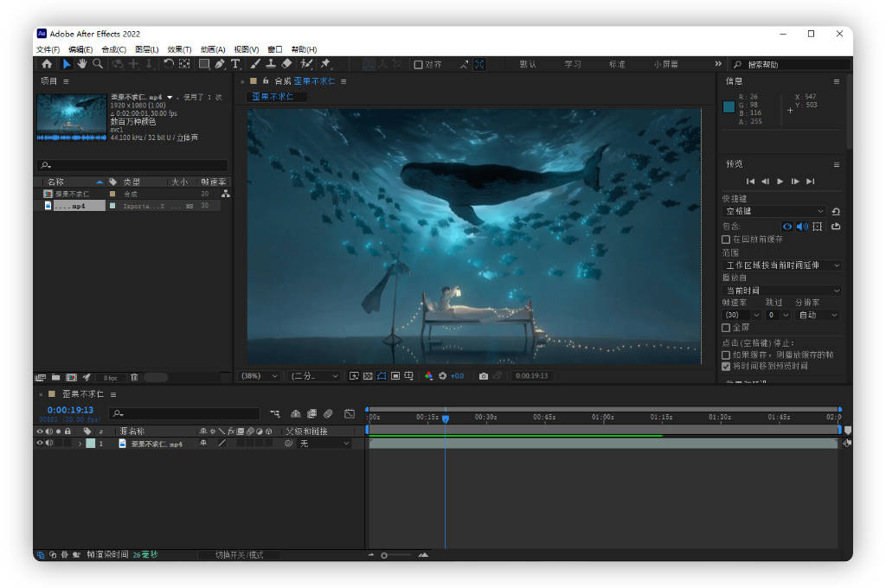886x588 pixels.
Task: Click the Home screen icon
Action: point(46,63)
